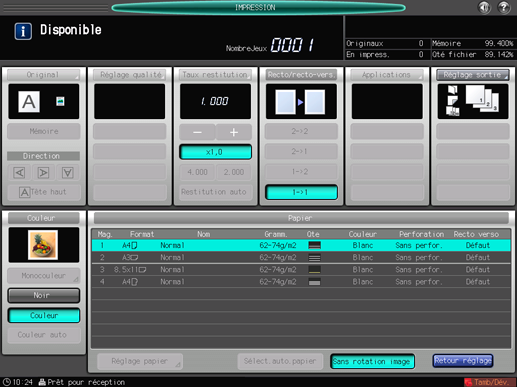Select tray 3 8.5x11 paper row
This screenshot has width=517, height=387.
click(x=301, y=270)
